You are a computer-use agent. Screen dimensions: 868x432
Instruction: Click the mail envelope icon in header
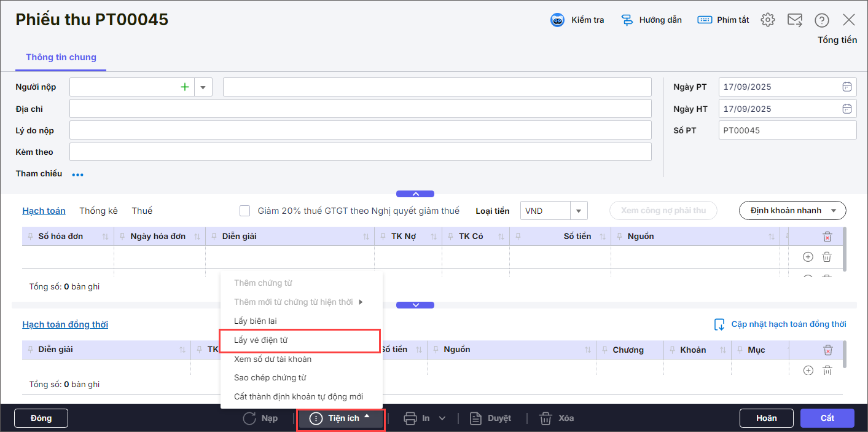click(x=795, y=20)
